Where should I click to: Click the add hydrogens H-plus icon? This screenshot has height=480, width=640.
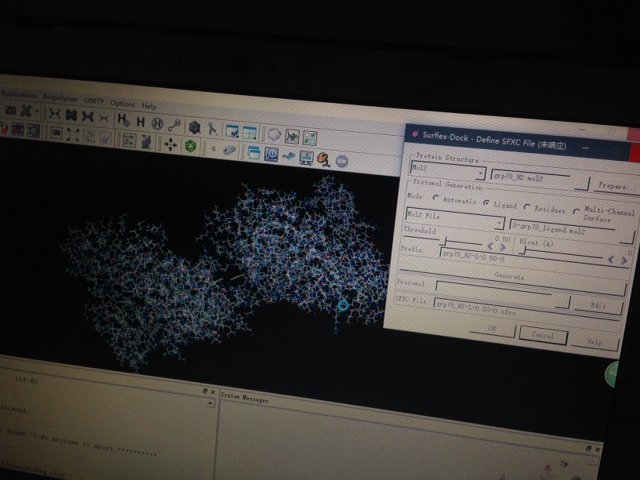click(x=123, y=120)
